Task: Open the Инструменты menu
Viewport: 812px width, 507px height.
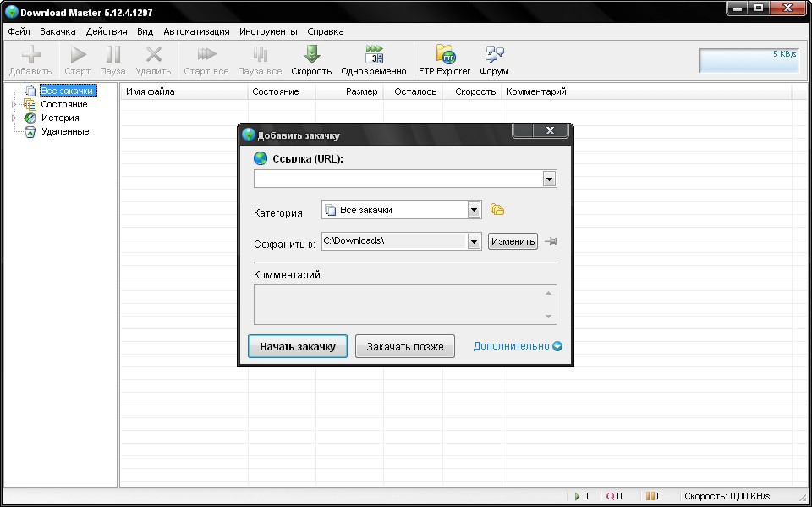Action: tap(268, 31)
